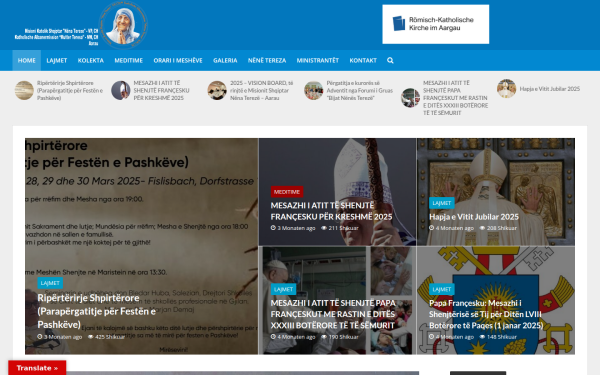This screenshot has height=375, width=600.
Task: Open the KOLEKTA menu item
Action: pyautogui.click(x=91, y=60)
